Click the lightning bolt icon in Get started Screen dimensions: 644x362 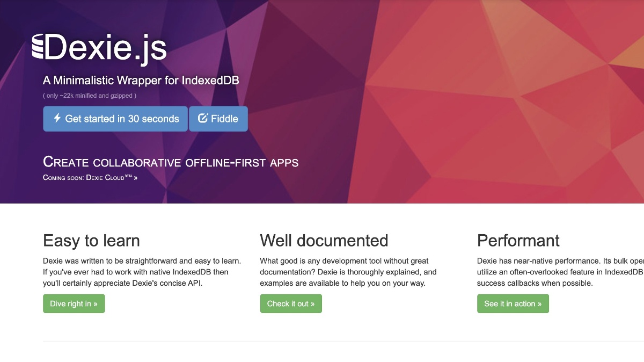coord(57,118)
